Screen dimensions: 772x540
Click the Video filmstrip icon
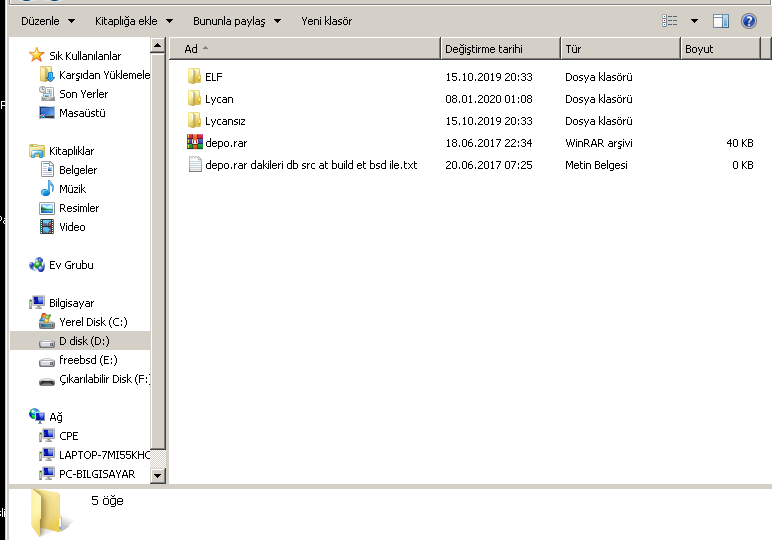pos(47,226)
